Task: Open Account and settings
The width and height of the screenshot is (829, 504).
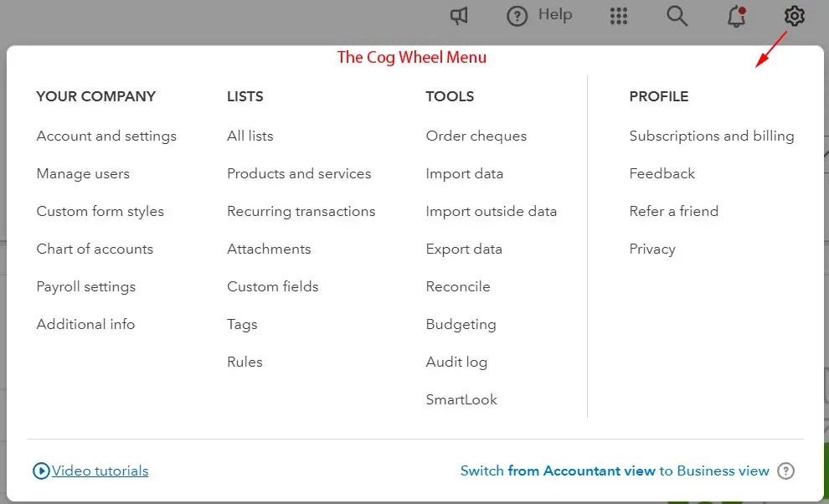Action: click(x=106, y=136)
